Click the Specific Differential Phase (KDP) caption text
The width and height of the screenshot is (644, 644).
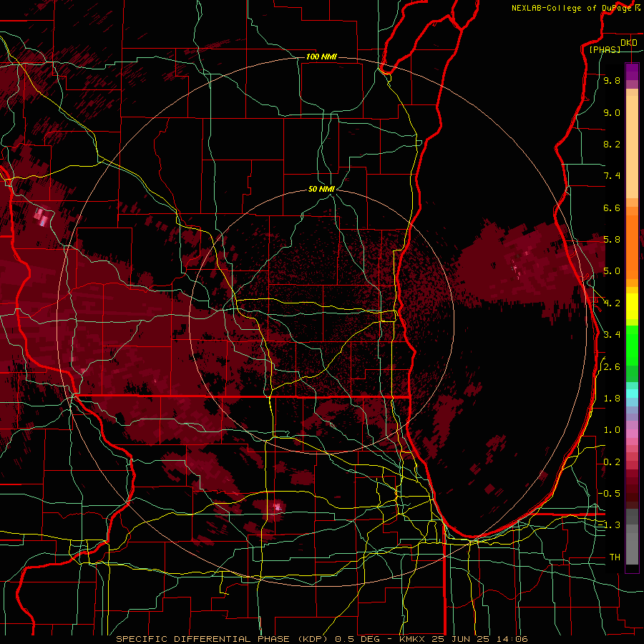coord(222,639)
